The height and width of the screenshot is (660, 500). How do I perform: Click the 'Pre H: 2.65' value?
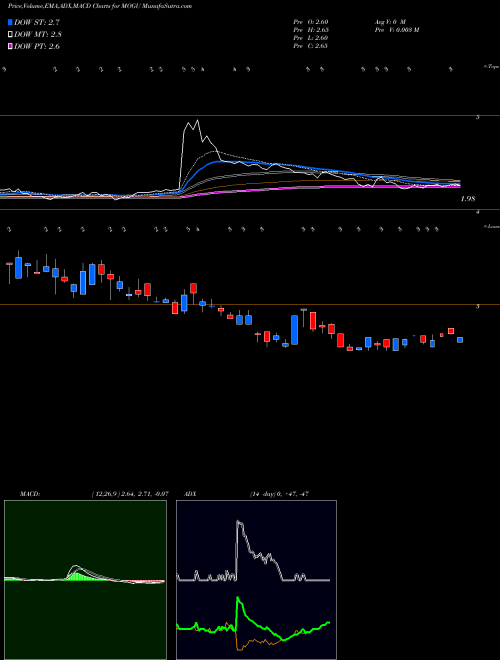click(311, 29)
